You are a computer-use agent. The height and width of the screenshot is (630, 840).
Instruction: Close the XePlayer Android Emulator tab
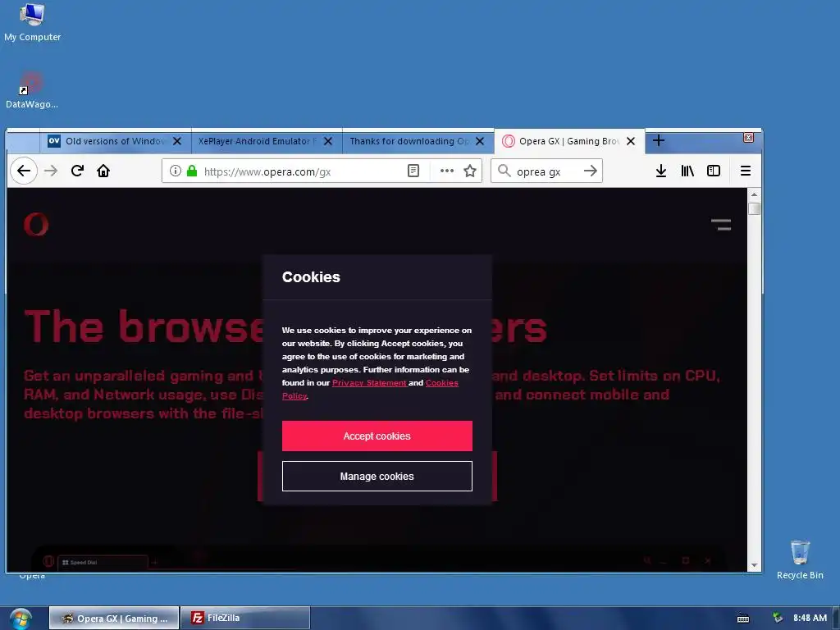click(328, 141)
